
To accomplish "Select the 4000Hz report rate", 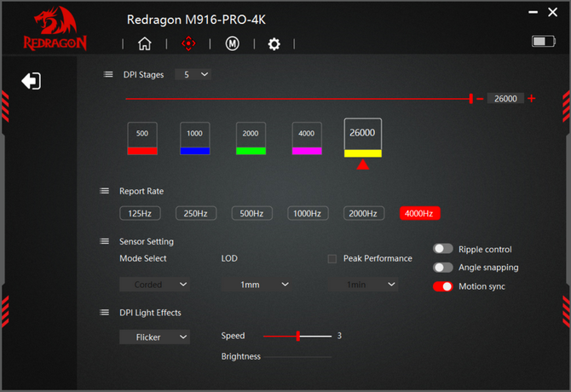I will coord(419,213).
